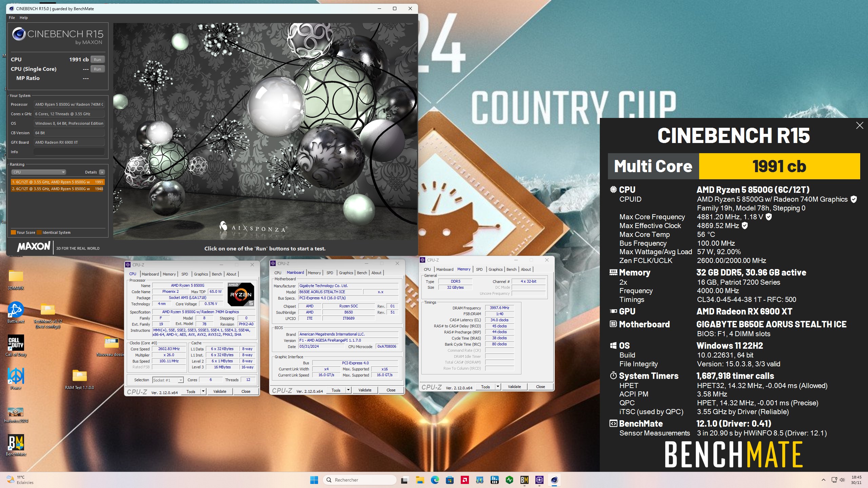
Task: Close the BenchMate result overlay
Action: pyautogui.click(x=860, y=125)
